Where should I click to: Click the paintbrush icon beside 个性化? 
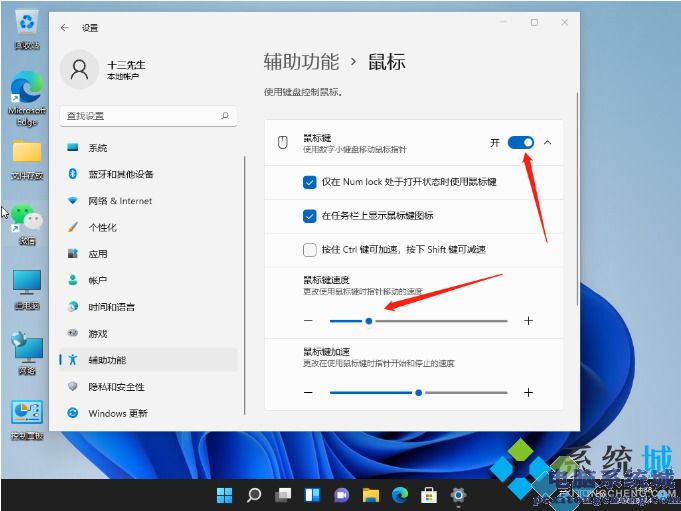pyautogui.click(x=73, y=227)
